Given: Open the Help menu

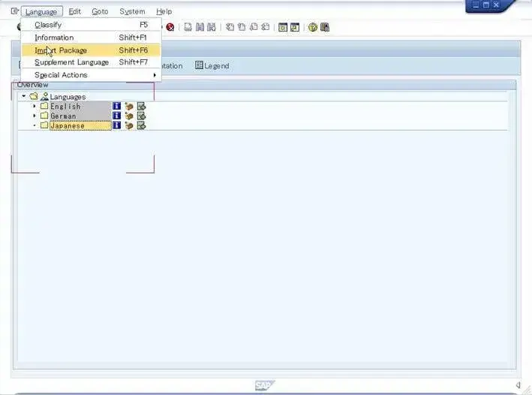Looking at the screenshot, I should (164, 11).
